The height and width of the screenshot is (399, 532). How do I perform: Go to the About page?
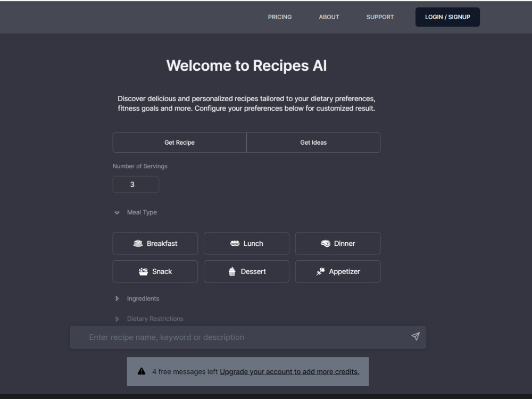pyautogui.click(x=329, y=17)
